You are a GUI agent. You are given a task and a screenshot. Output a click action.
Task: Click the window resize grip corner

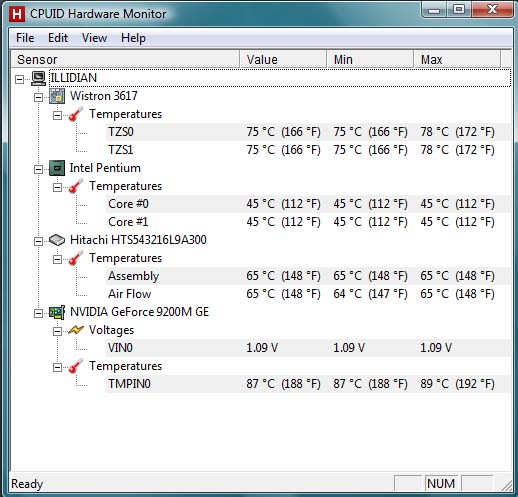(507, 486)
